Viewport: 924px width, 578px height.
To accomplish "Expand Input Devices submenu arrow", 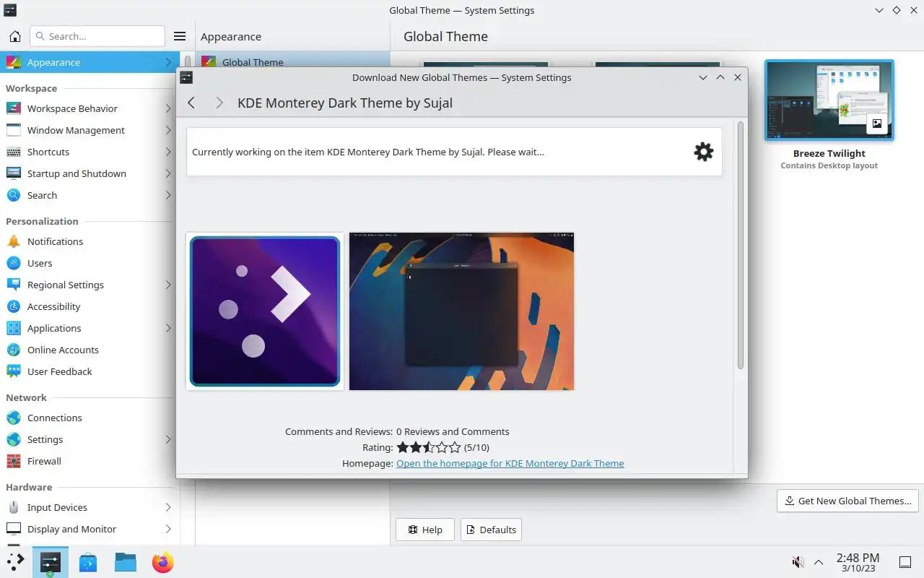I will click(x=168, y=507).
